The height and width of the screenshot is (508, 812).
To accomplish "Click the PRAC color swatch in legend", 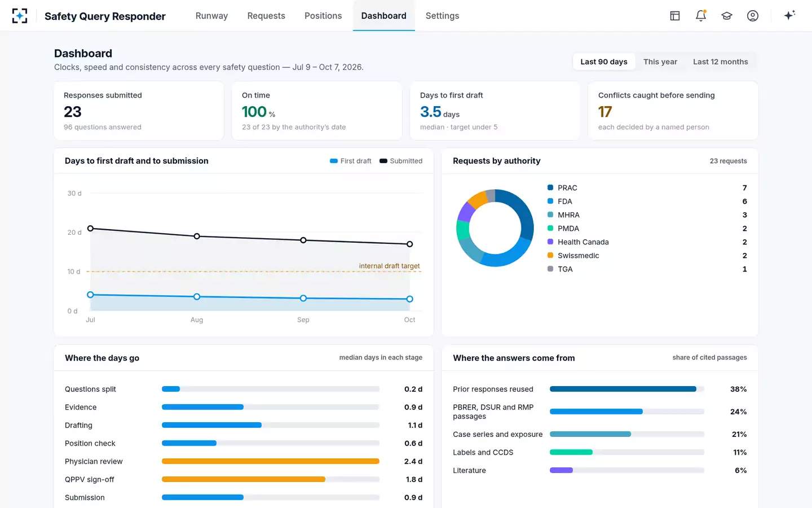I will tap(550, 187).
